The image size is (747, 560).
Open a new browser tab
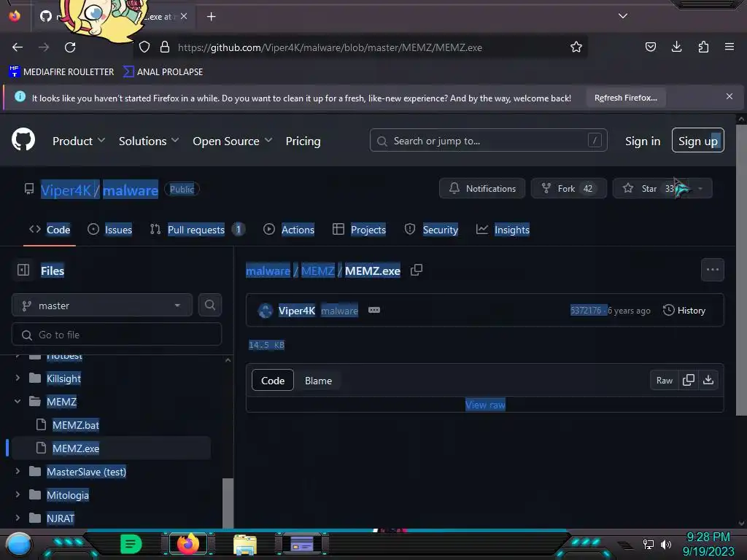pyautogui.click(x=211, y=17)
